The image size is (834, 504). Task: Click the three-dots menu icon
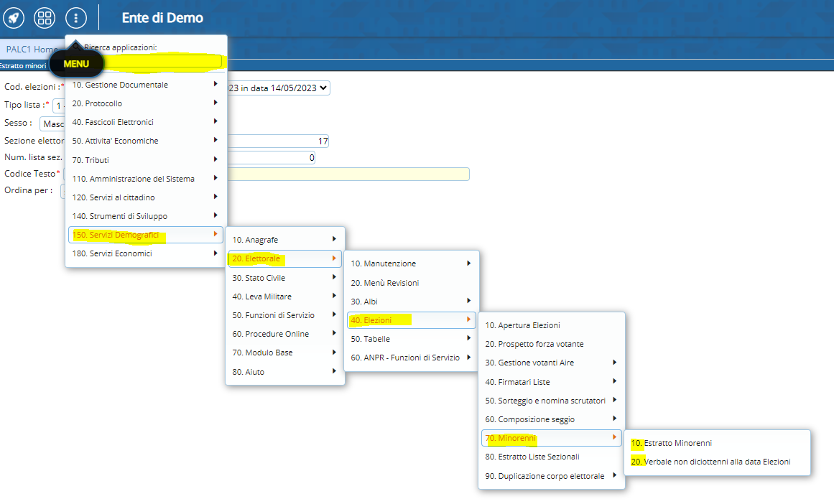tap(75, 18)
